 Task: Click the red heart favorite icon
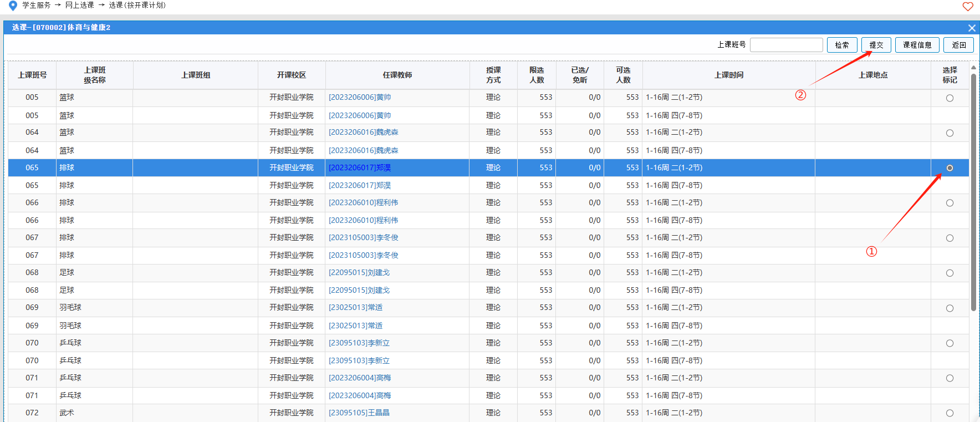tap(968, 7)
